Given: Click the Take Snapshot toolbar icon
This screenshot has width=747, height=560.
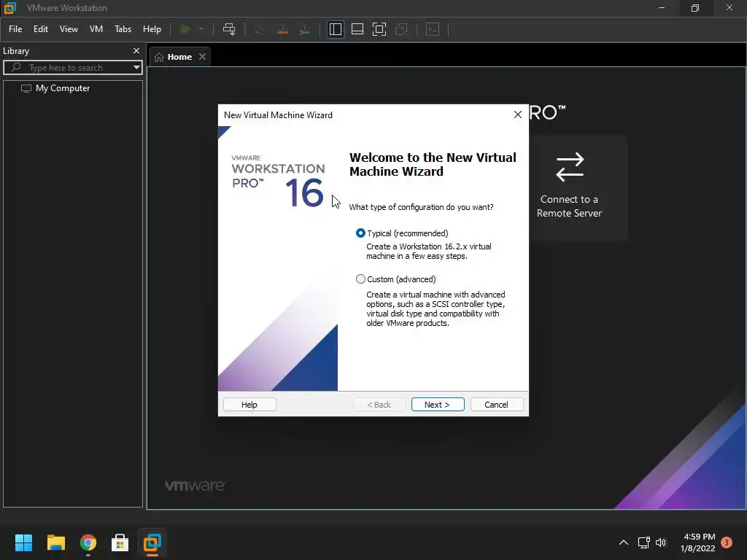Looking at the screenshot, I should (259, 29).
